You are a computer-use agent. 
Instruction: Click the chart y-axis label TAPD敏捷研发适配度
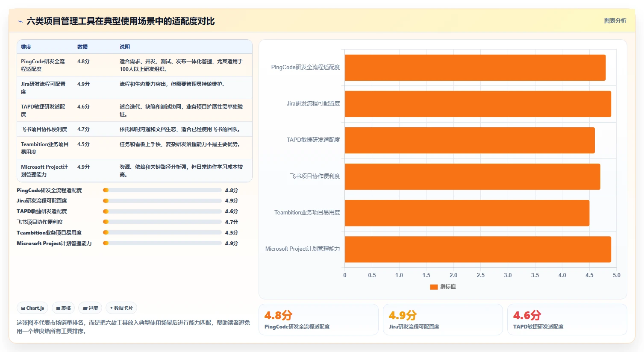coord(313,140)
